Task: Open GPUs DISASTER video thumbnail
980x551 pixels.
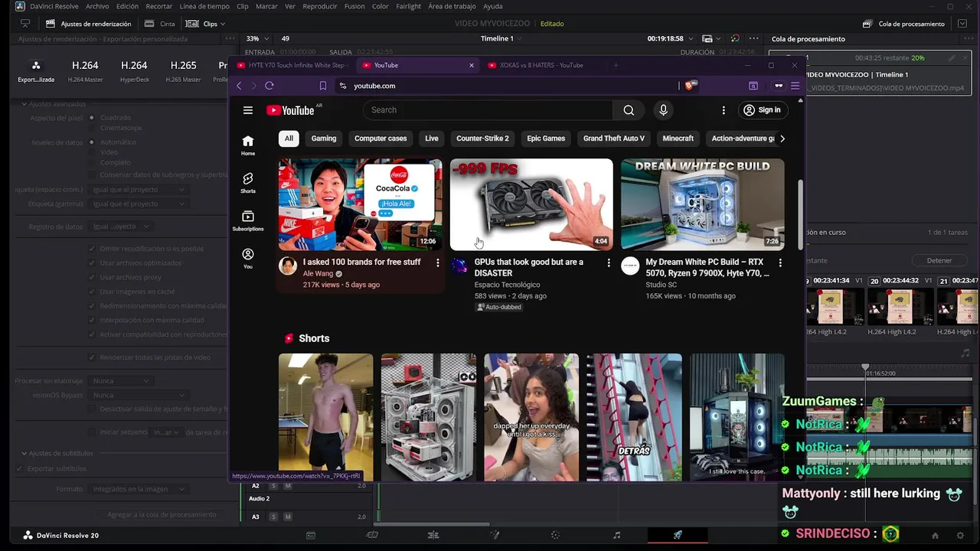Action: click(x=531, y=204)
